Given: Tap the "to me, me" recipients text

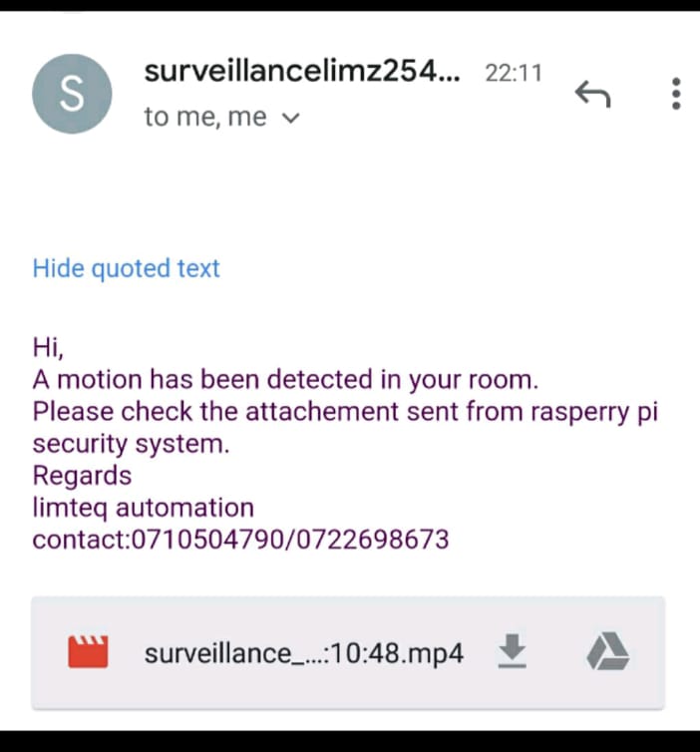Looking at the screenshot, I should 205,117.
